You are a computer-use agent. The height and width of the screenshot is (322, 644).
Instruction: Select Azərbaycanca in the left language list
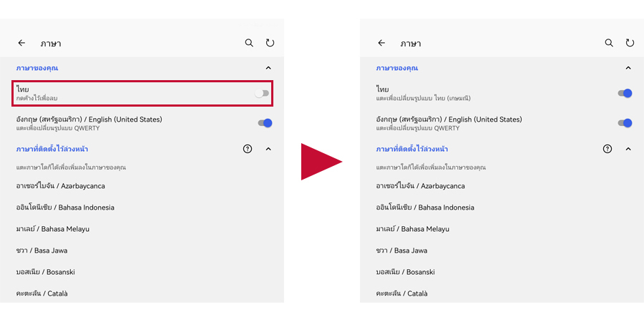(x=62, y=186)
